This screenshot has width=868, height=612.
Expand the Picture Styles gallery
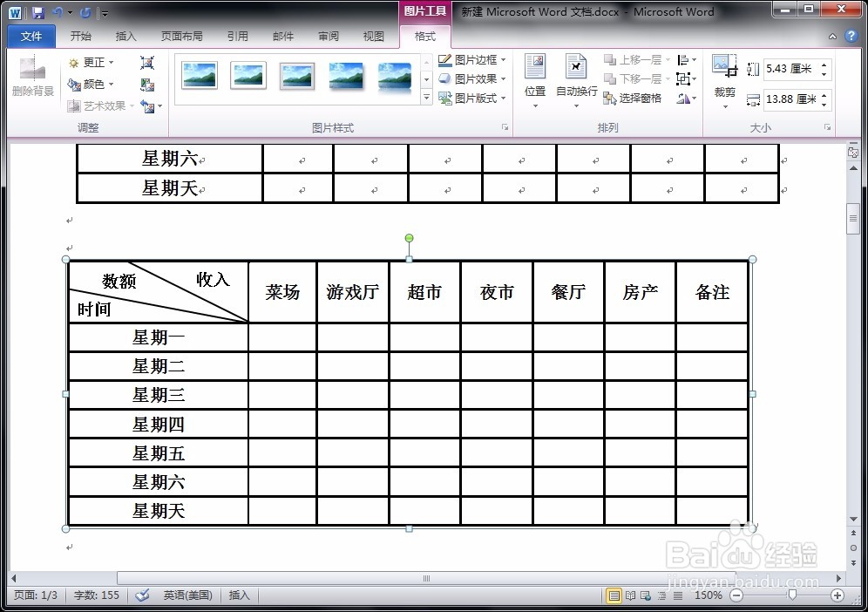click(x=426, y=98)
